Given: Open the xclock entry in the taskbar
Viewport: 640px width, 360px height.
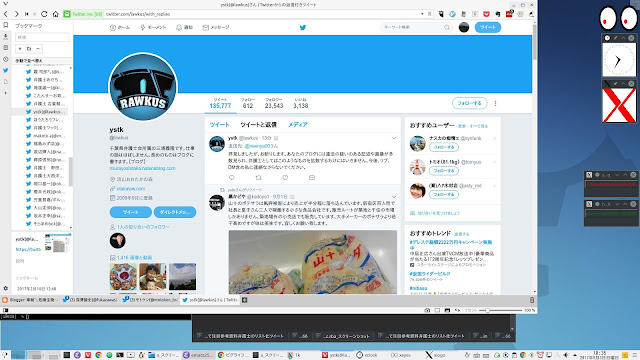Looking at the screenshot, I should pos(367,355).
